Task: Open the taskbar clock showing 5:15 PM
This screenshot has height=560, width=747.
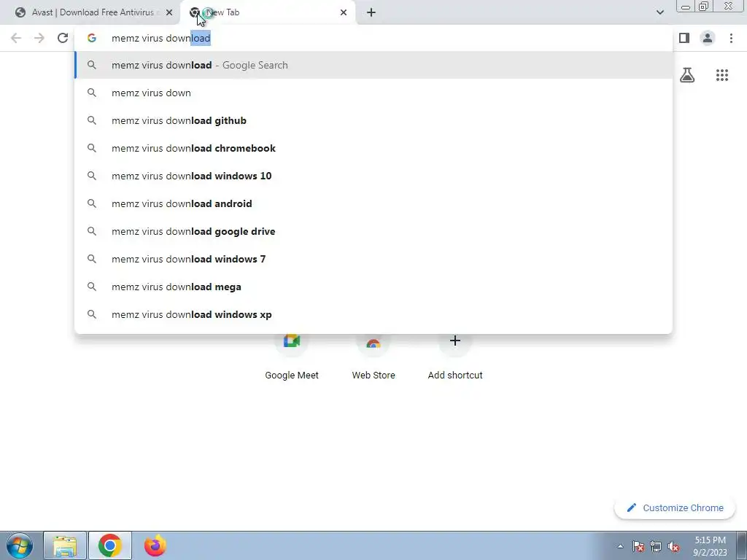Action: click(711, 546)
